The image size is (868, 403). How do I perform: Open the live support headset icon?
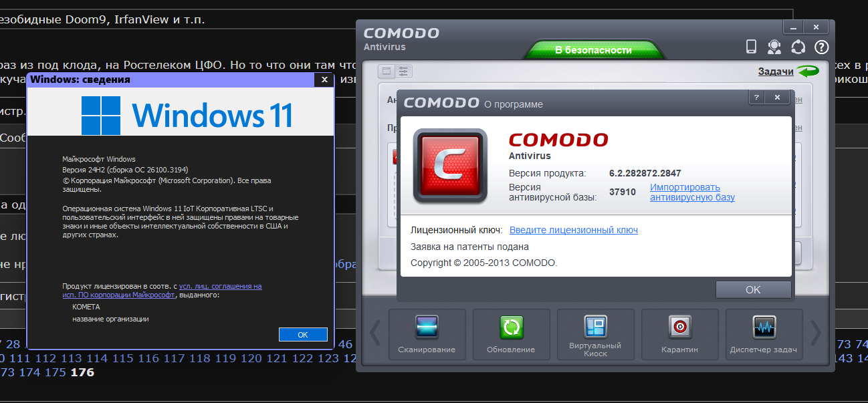click(x=774, y=47)
